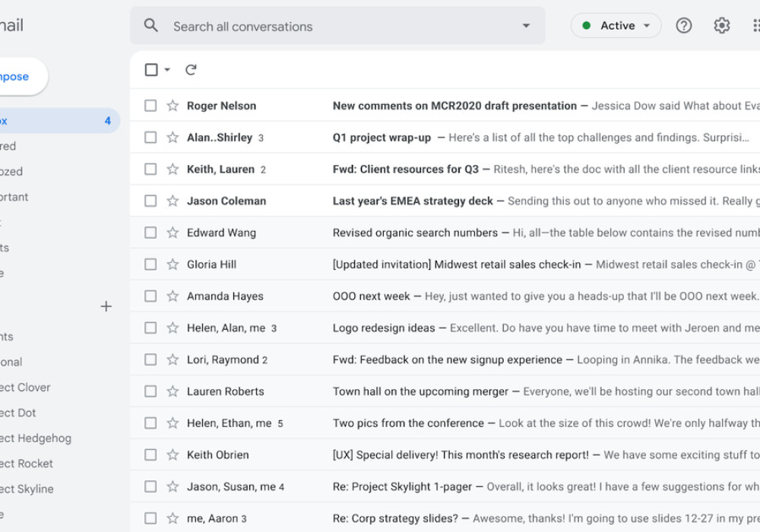
Task: Star the Amanda Hayes email
Action: pos(173,296)
